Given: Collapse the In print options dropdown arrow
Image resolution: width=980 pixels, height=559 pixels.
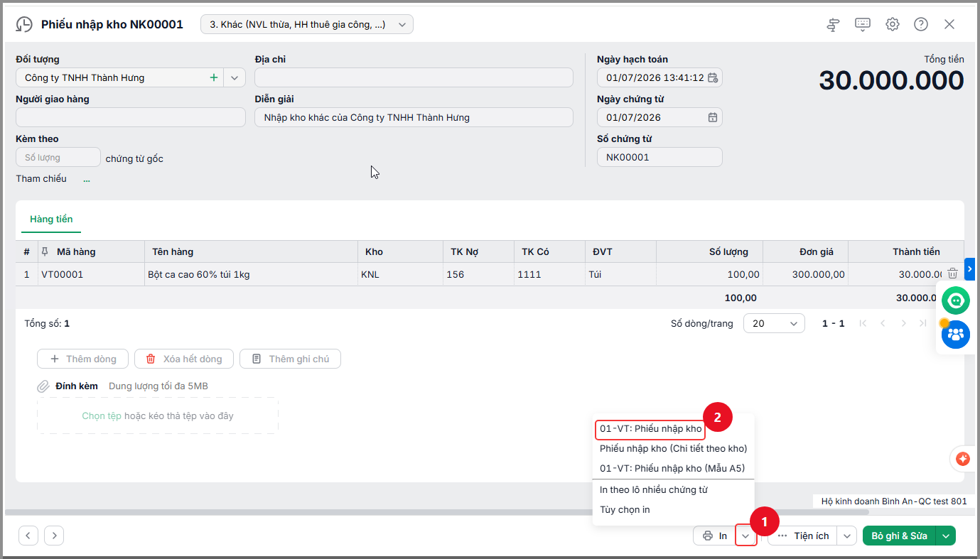Looking at the screenshot, I should 745,536.
